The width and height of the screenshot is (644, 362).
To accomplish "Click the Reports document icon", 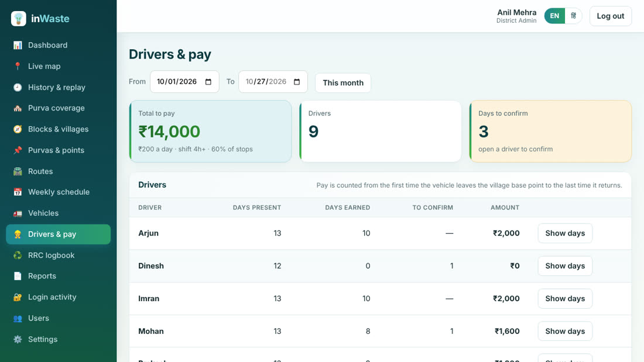I will pos(18,276).
